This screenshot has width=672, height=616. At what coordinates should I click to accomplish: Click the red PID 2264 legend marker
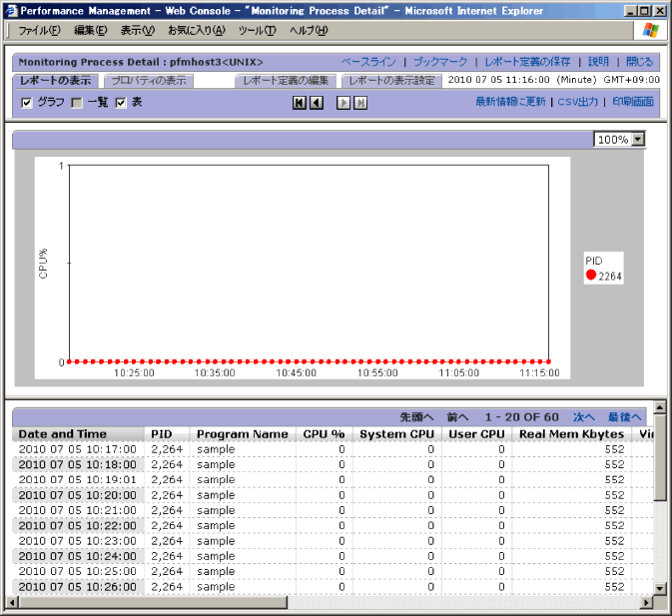(591, 276)
